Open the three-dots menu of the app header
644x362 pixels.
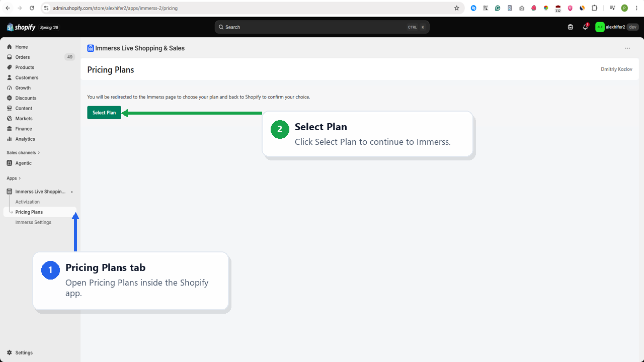pyautogui.click(x=627, y=48)
